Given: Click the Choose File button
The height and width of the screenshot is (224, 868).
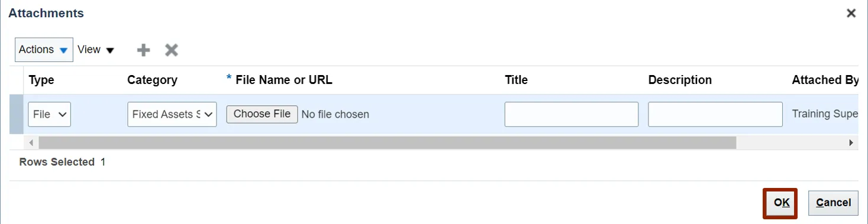Looking at the screenshot, I should pyautogui.click(x=262, y=114).
